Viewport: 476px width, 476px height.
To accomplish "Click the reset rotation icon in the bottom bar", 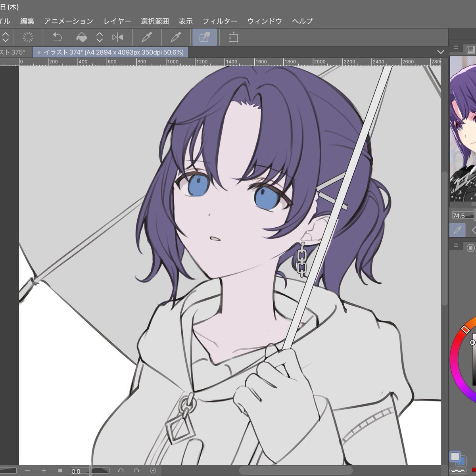I will 153,470.
